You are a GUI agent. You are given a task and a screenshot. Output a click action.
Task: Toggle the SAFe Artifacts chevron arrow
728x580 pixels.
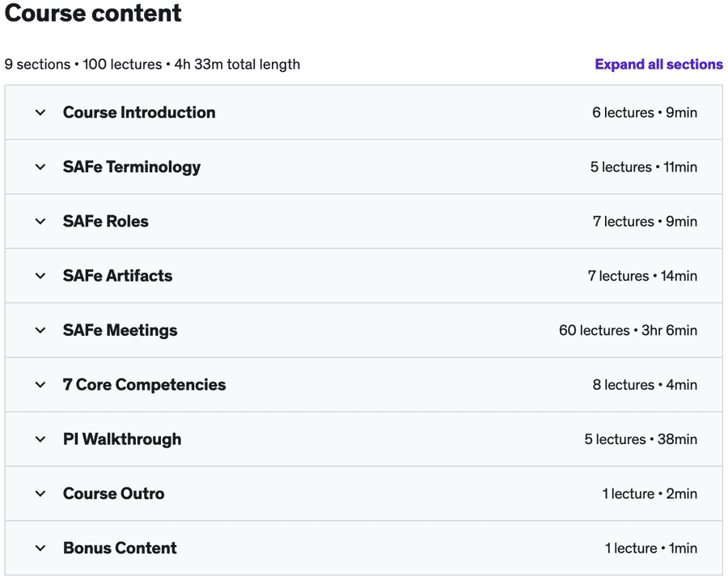pyautogui.click(x=40, y=276)
